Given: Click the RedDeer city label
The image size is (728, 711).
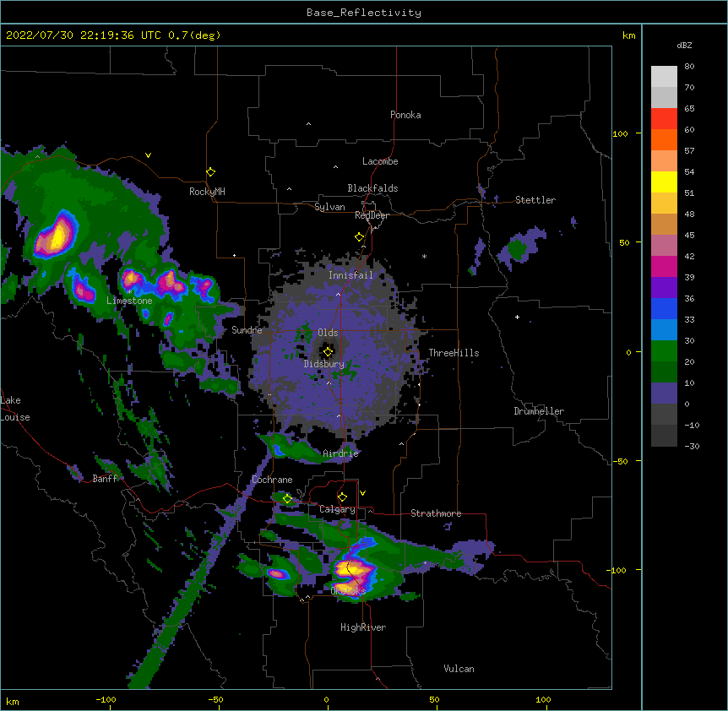Looking at the screenshot, I should point(372,215).
